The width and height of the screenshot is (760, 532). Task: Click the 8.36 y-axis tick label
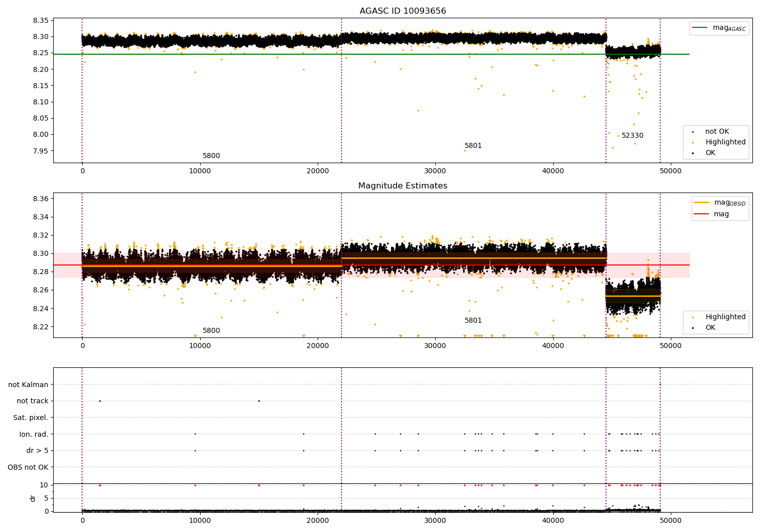[40, 199]
